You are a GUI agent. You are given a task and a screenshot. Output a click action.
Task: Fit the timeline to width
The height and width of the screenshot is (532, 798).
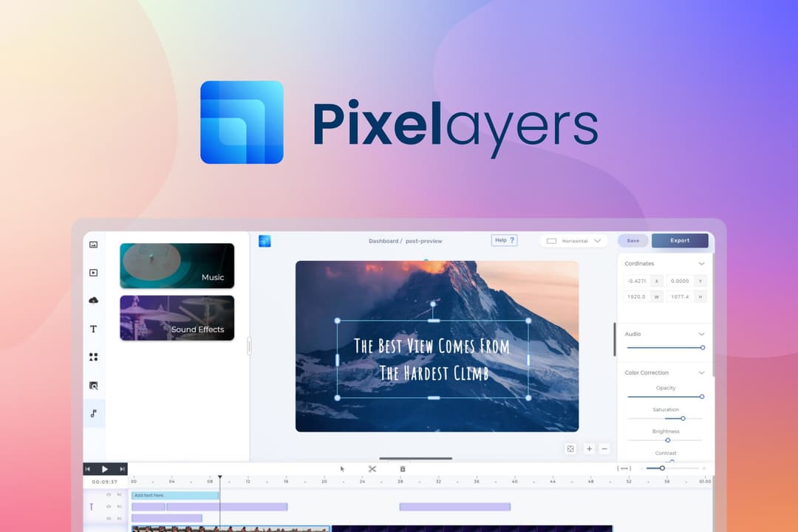(624, 468)
